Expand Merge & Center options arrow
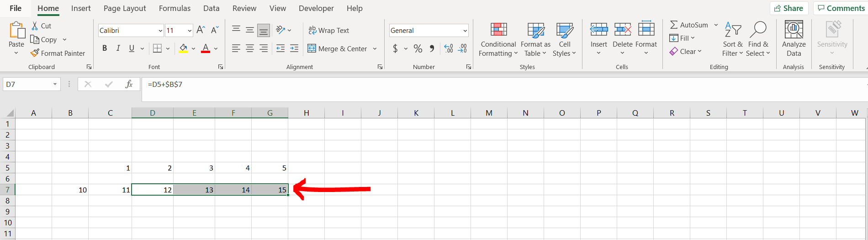 point(375,48)
